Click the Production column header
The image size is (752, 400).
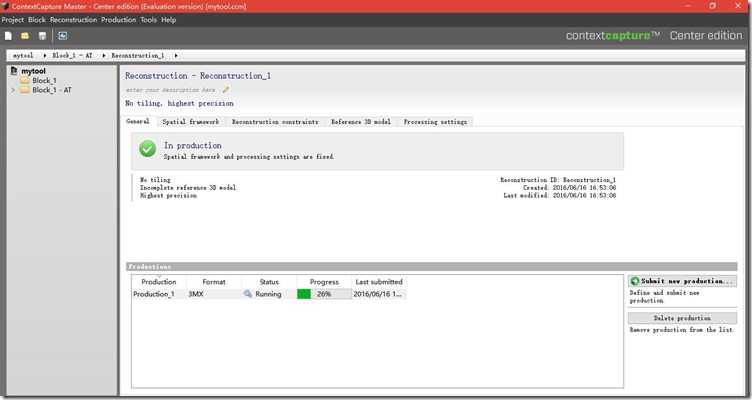[159, 282]
